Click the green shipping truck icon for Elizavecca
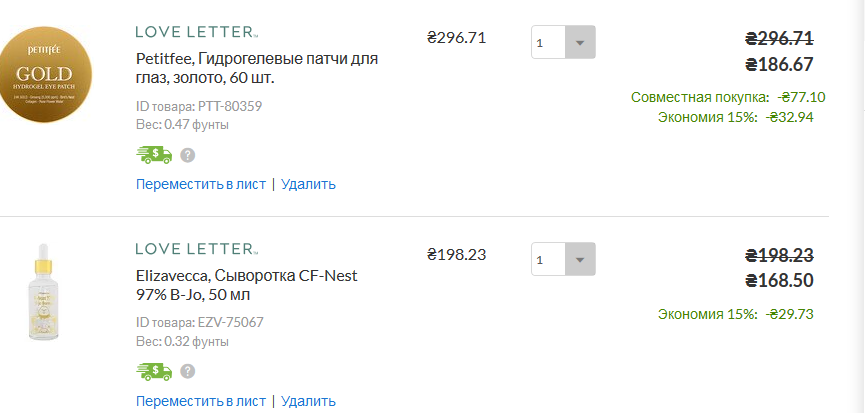Screen dimensions: 865x413 pyautogui.click(x=154, y=372)
